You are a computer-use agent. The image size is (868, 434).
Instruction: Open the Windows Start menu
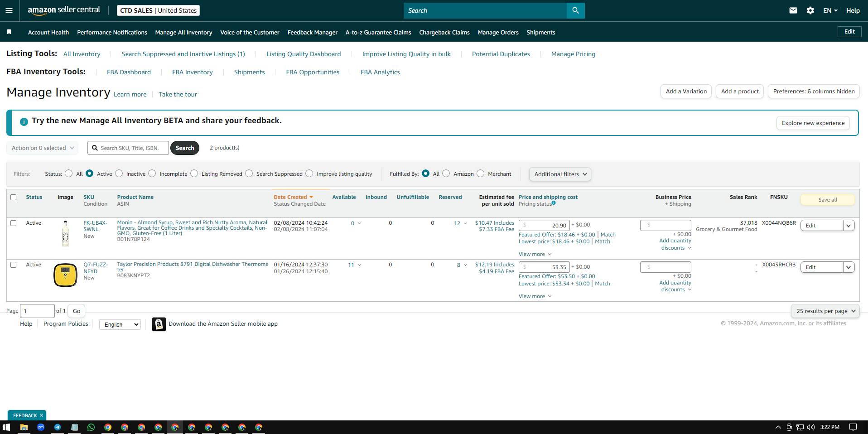coord(6,427)
